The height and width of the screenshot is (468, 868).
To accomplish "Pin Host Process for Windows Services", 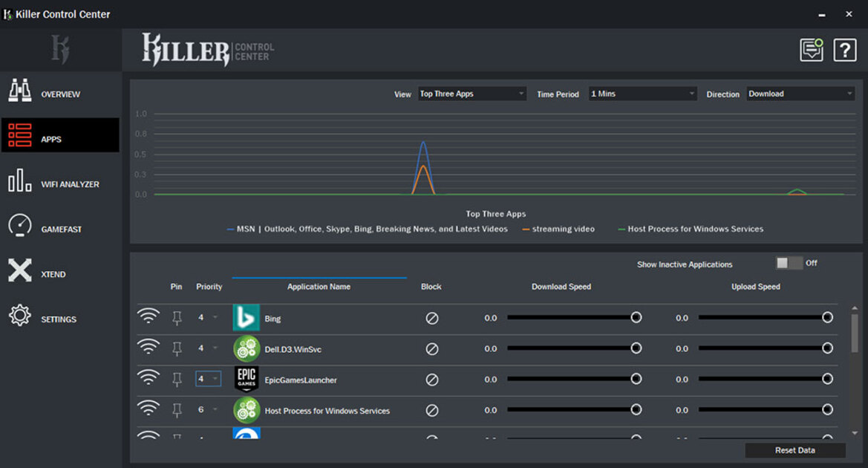I will 177,410.
